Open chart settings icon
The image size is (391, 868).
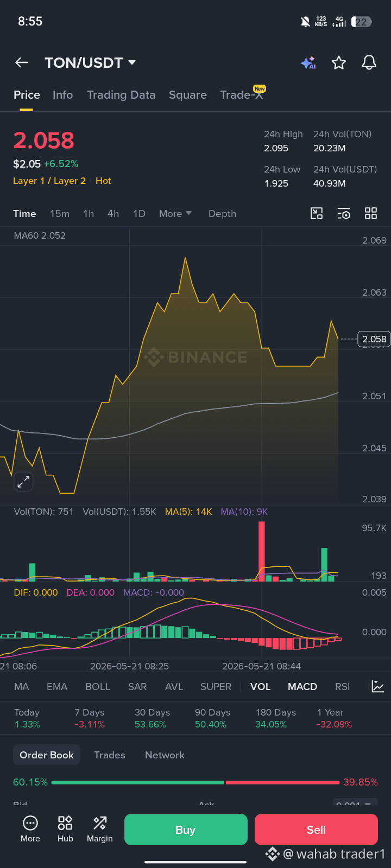(x=344, y=213)
